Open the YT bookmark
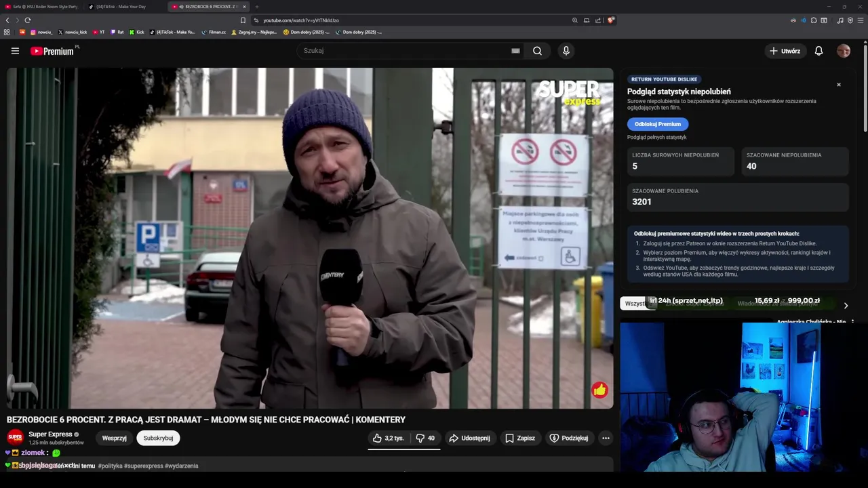The height and width of the screenshot is (488, 868). 99,32
